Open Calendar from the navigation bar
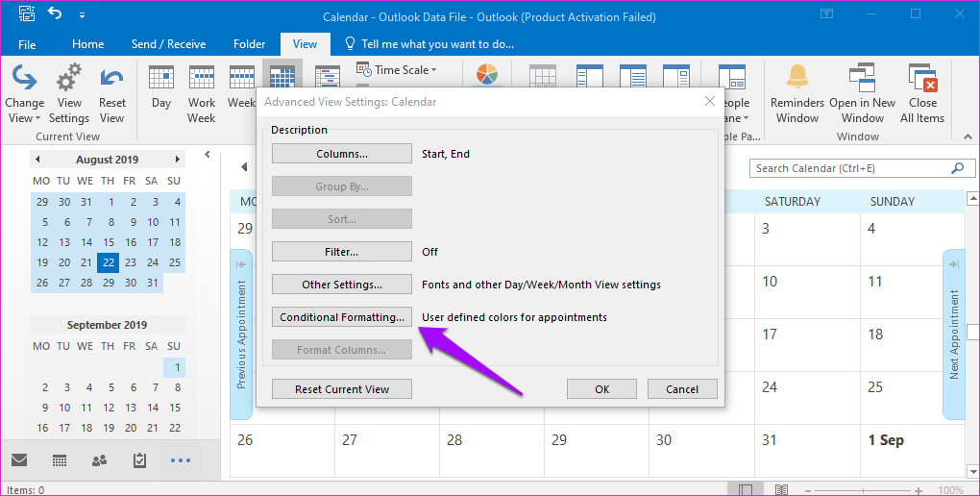The image size is (980, 496). pos(60,461)
